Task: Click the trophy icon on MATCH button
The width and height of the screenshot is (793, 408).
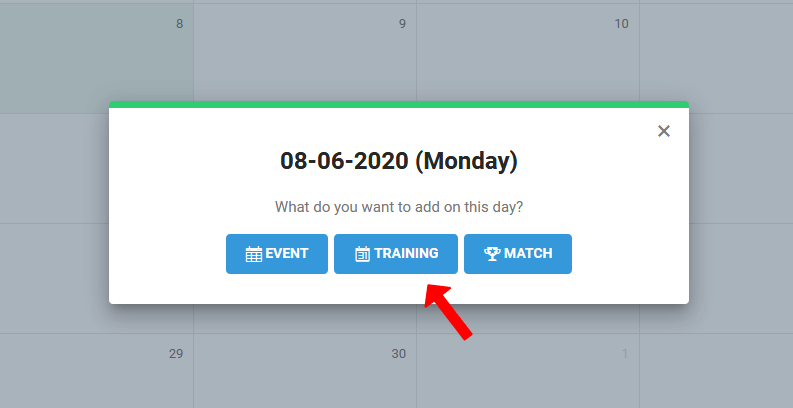Action: pos(491,254)
